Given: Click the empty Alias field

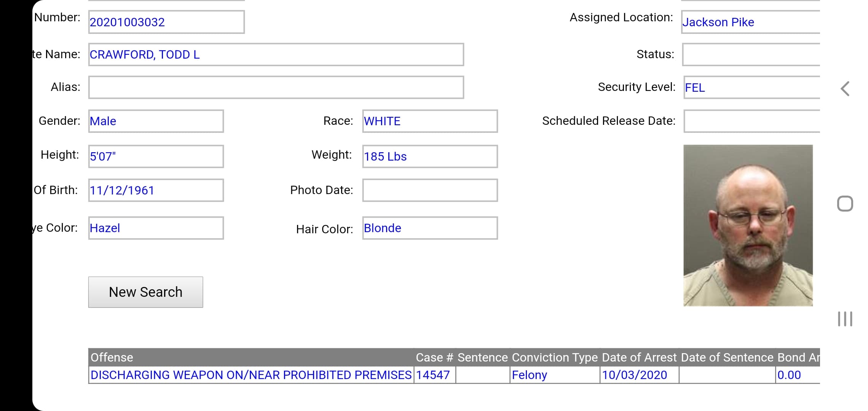Looking at the screenshot, I should point(276,87).
